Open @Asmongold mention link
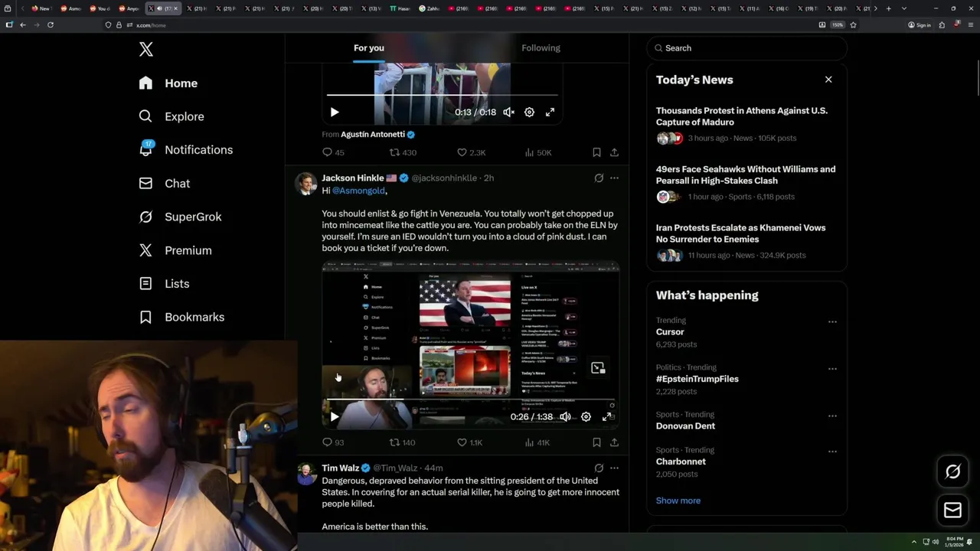 pos(358,191)
